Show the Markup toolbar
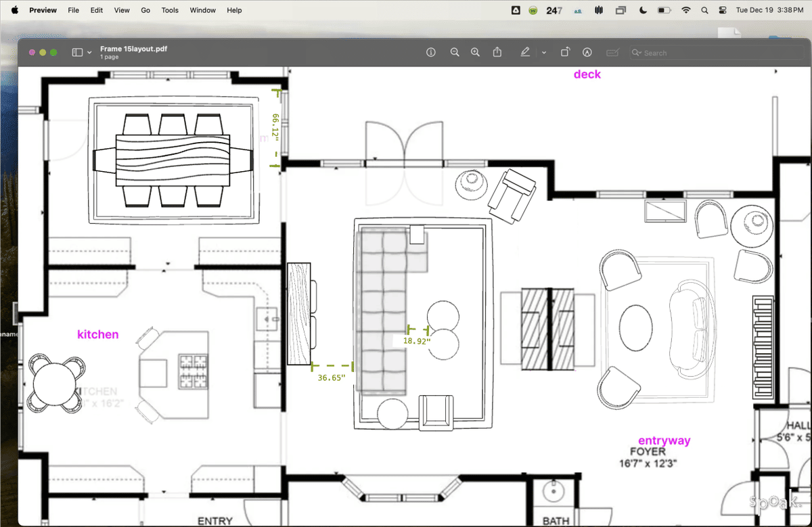 525,52
